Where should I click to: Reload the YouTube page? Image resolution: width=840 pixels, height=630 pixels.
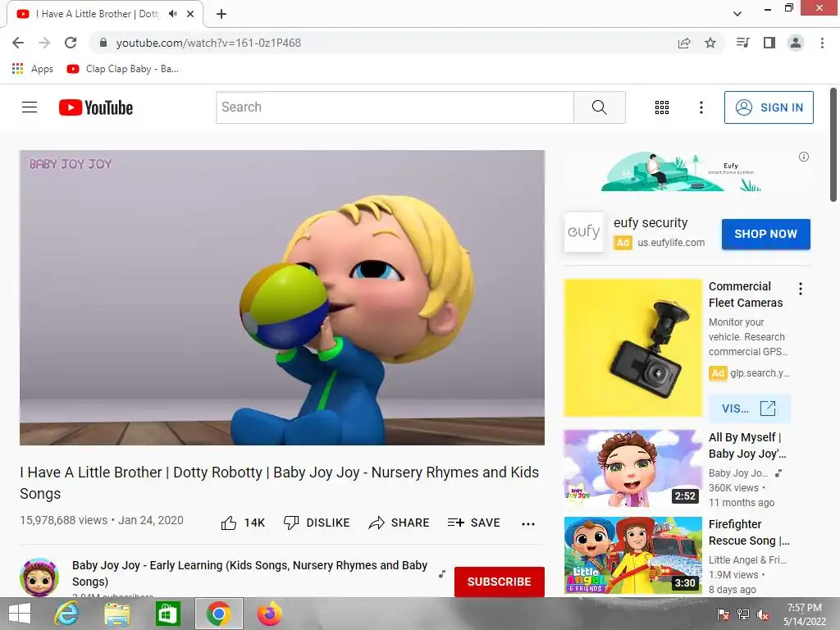[71, 43]
